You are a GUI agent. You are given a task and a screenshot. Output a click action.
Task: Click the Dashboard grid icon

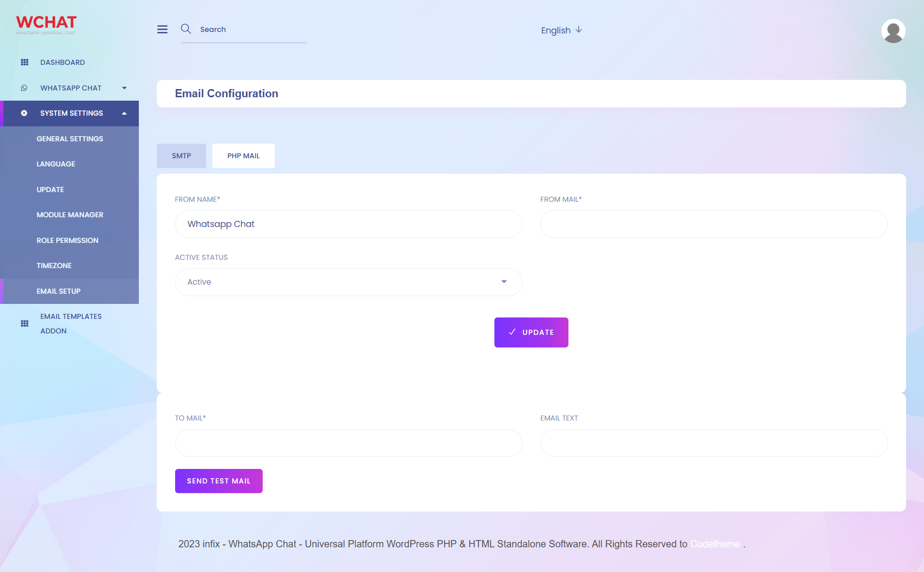[x=25, y=62]
